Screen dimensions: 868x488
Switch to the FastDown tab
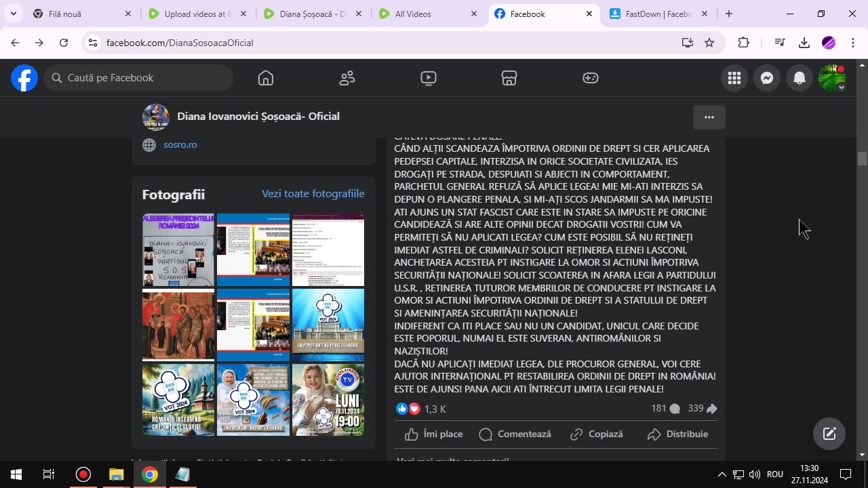660,14
